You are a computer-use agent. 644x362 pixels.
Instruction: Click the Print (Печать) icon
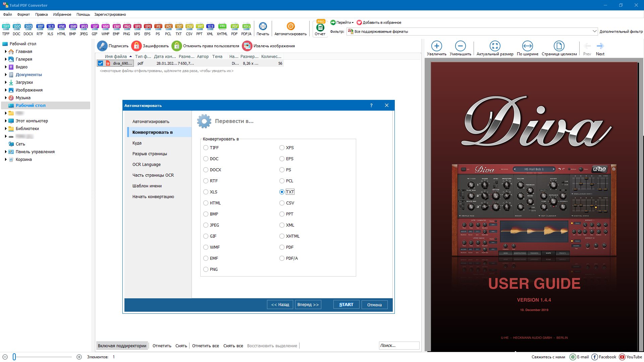click(x=263, y=26)
